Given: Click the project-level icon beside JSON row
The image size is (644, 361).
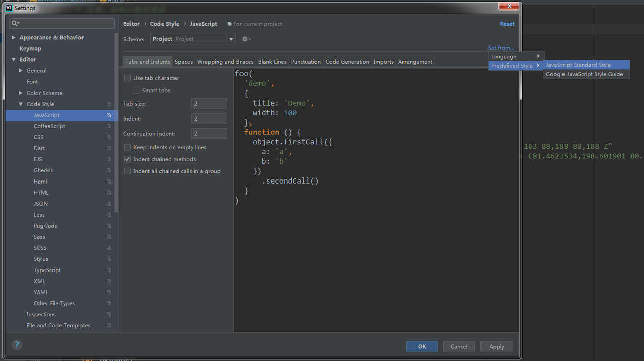Looking at the screenshot, I should 109,204.
